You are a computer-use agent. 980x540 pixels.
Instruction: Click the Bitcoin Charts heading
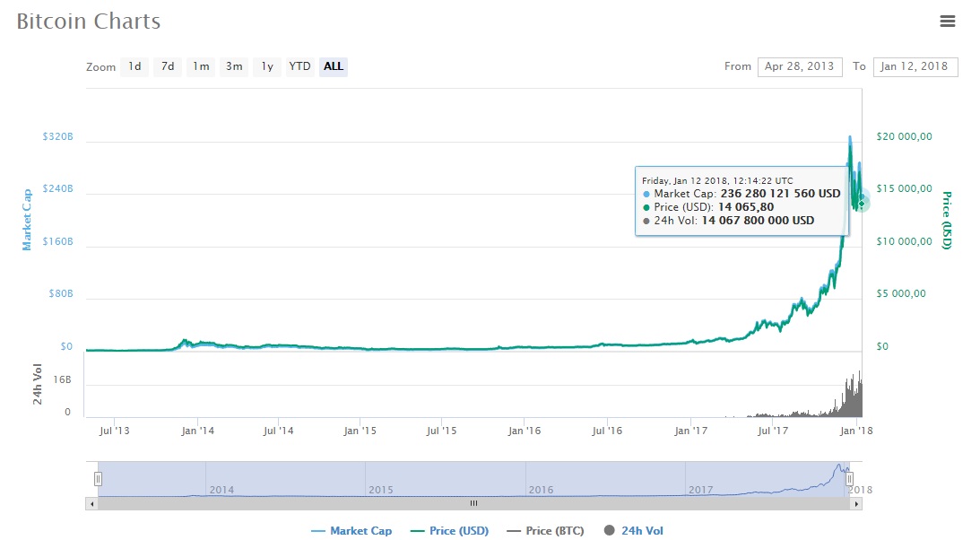[89, 22]
